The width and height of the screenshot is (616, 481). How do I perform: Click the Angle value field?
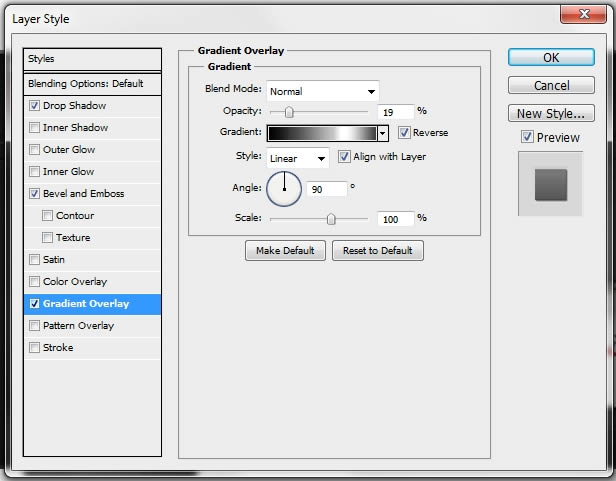[327, 189]
